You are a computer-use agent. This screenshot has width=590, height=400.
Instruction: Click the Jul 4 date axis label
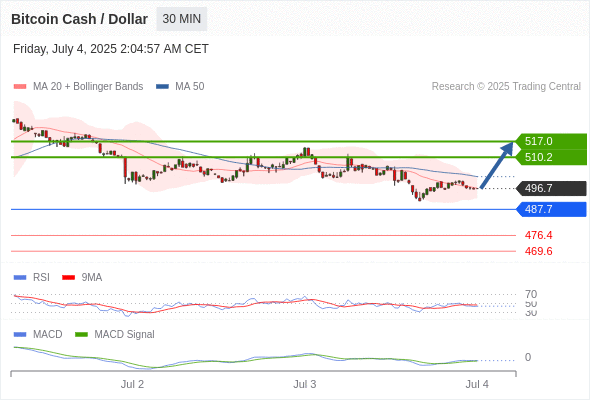(477, 384)
